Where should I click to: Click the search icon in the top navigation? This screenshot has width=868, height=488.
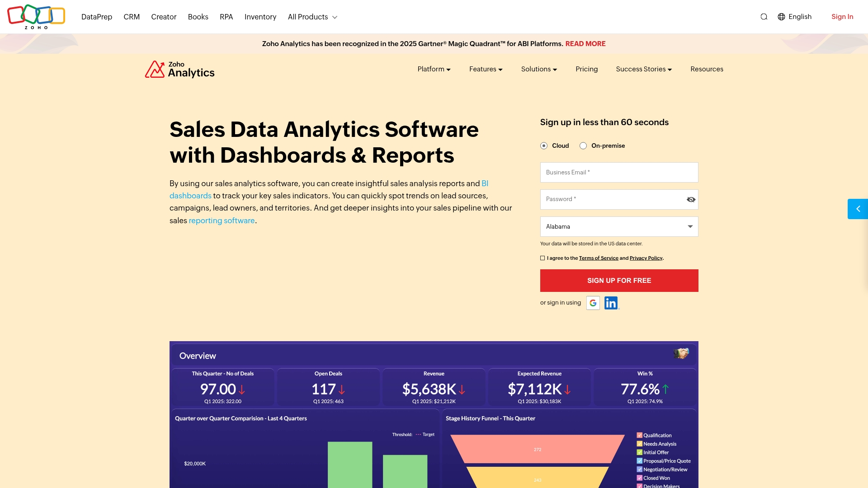point(764,16)
